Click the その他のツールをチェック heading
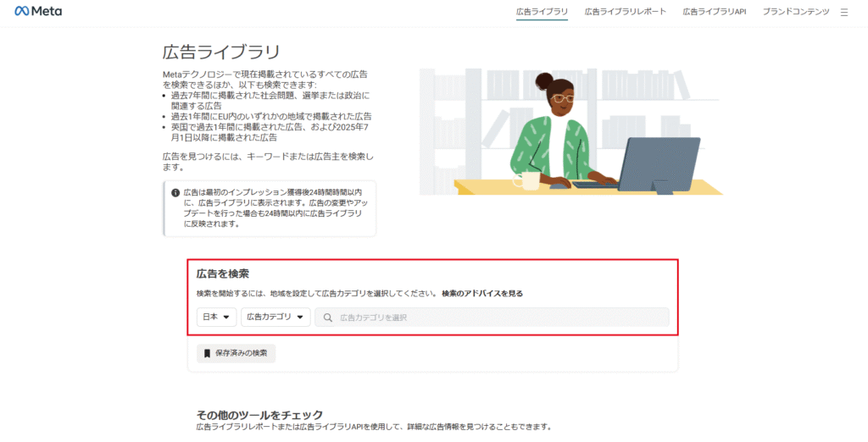The height and width of the screenshot is (442, 868). tap(259, 415)
